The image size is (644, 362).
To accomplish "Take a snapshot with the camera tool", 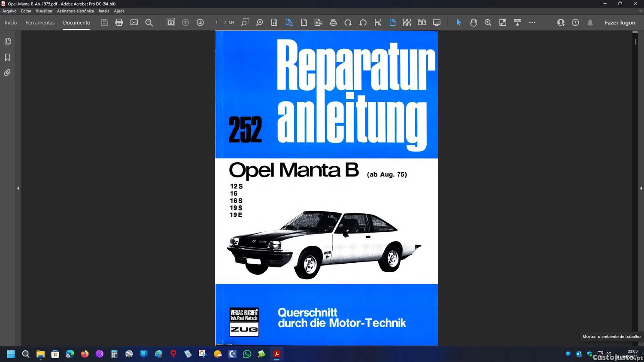I will (x=170, y=22).
